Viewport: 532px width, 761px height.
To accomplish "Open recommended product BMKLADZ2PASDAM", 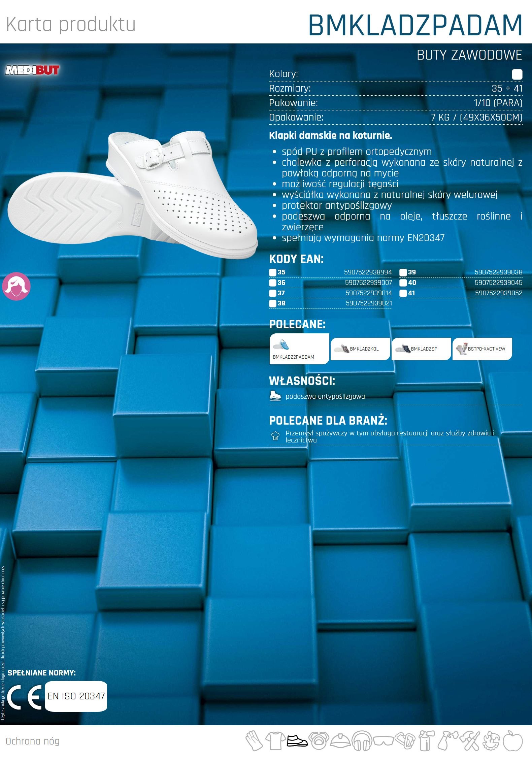I will [x=299, y=349].
